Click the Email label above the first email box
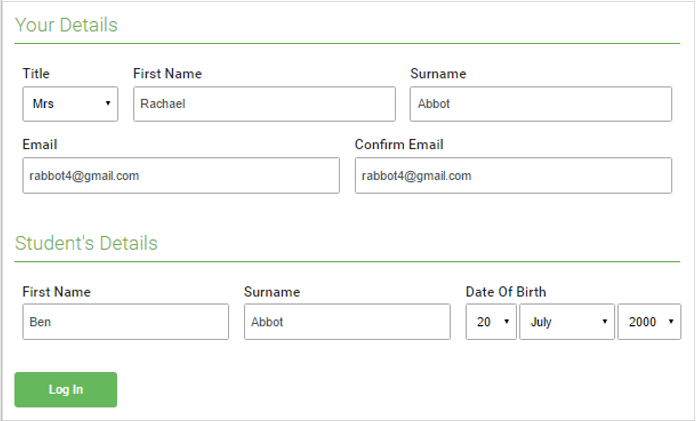This screenshot has height=421, width=696. click(x=39, y=145)
